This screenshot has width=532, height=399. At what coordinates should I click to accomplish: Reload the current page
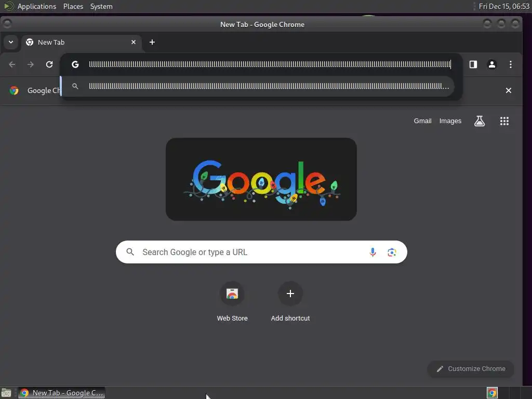(49, 64)
